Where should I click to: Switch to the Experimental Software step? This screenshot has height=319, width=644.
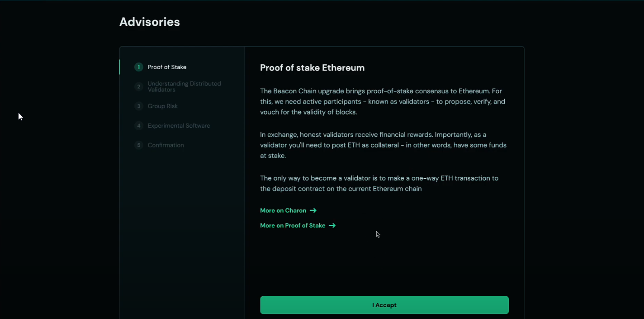179,126
